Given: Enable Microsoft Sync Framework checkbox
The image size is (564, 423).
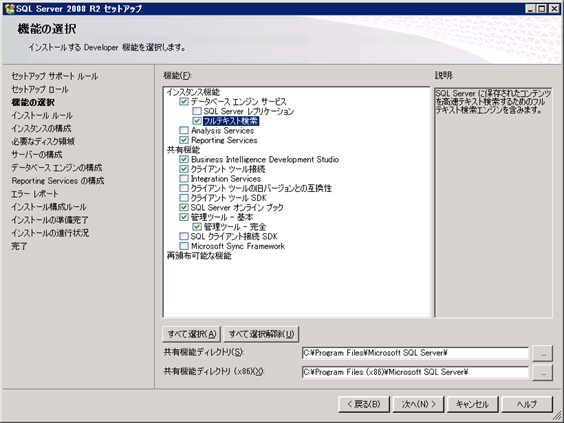Looking at the screenshot, I should [x=184, y=246].
